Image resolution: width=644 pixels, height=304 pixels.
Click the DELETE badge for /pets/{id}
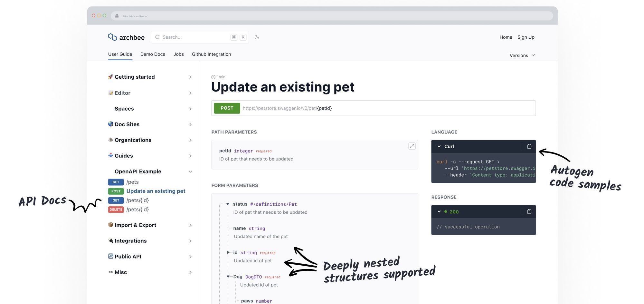(x=116, y=210)
